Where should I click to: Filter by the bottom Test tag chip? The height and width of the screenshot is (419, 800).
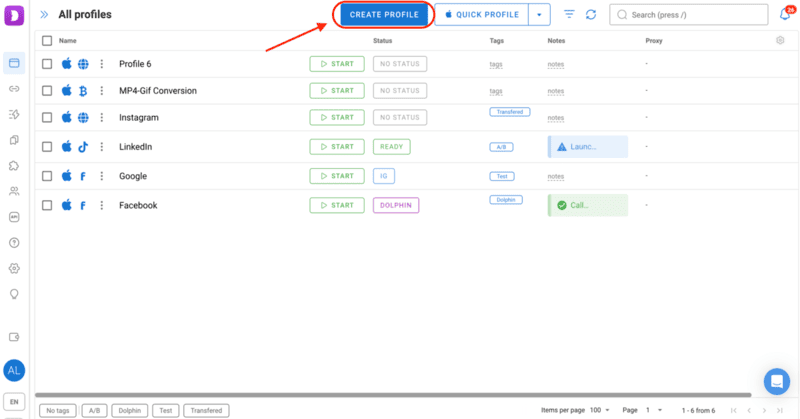click(166, 410)
